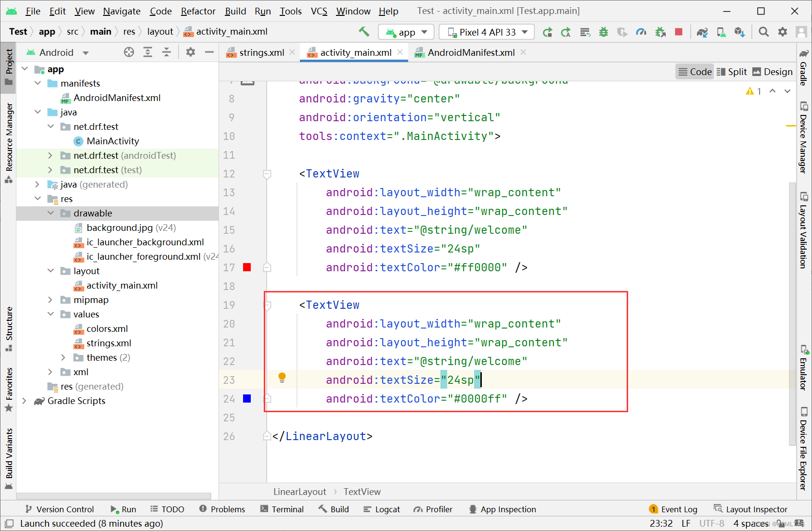Toggle the Structure tool window
Screen dimensions: 812x531
coord(9,329)
